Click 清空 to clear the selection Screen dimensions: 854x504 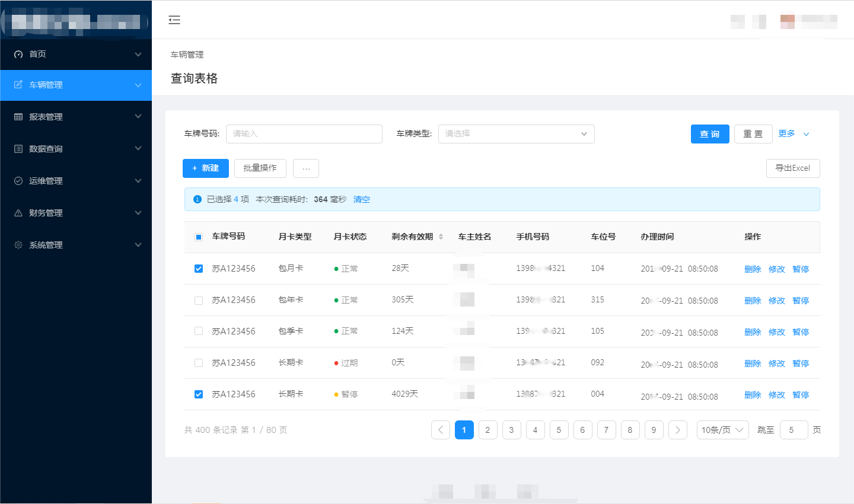pyautogui.click(x=361, y=199)
